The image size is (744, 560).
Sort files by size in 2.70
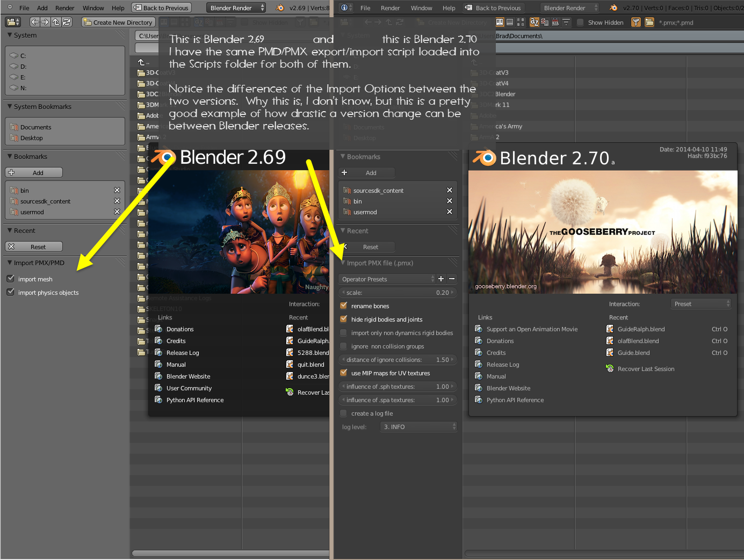pyautogui.click(x=566, y=22)
